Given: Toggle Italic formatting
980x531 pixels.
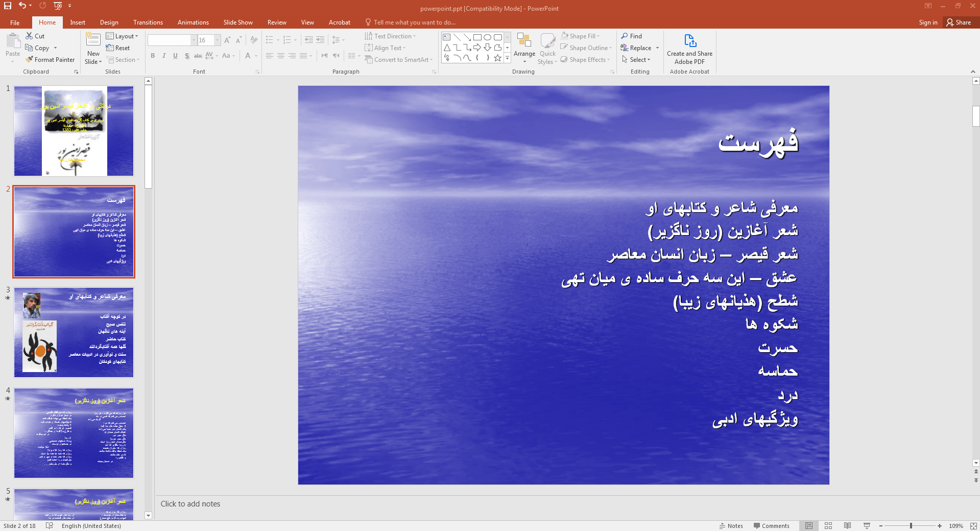Looking at the screenshot, I should pyautogui.click(x=164, y=56).
